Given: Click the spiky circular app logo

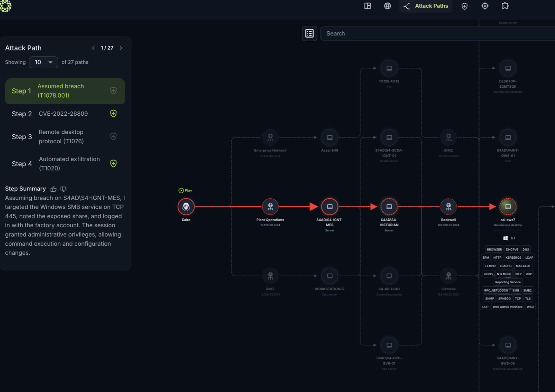Looking at the screenshot, I should 5,6.
